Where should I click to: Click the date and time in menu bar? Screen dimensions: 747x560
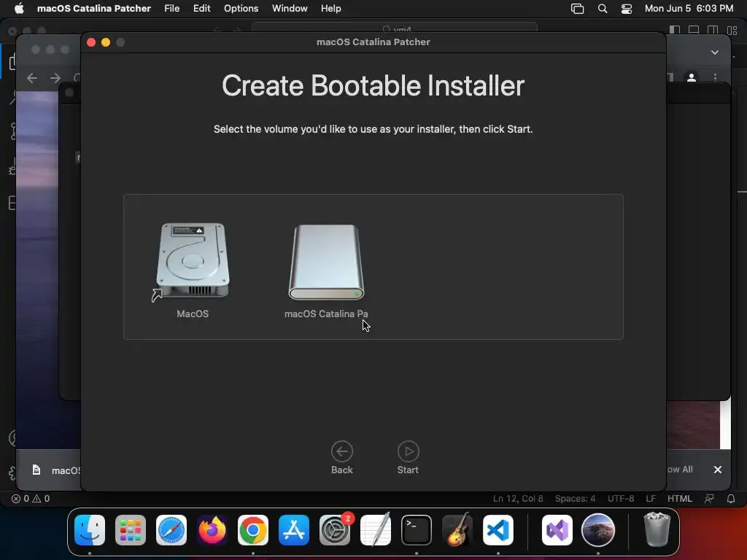tap(689, 9)
